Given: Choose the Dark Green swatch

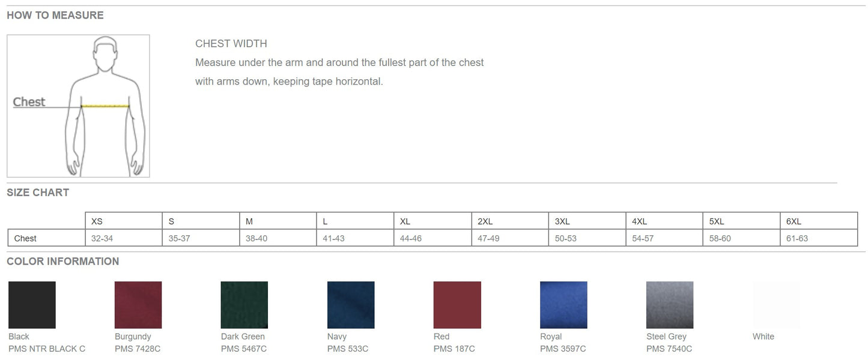Looking at the screenshot, I should [244, 305].
